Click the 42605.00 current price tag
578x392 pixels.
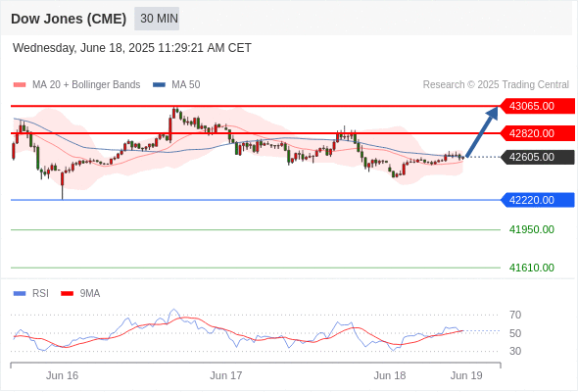tap(537, 157)
